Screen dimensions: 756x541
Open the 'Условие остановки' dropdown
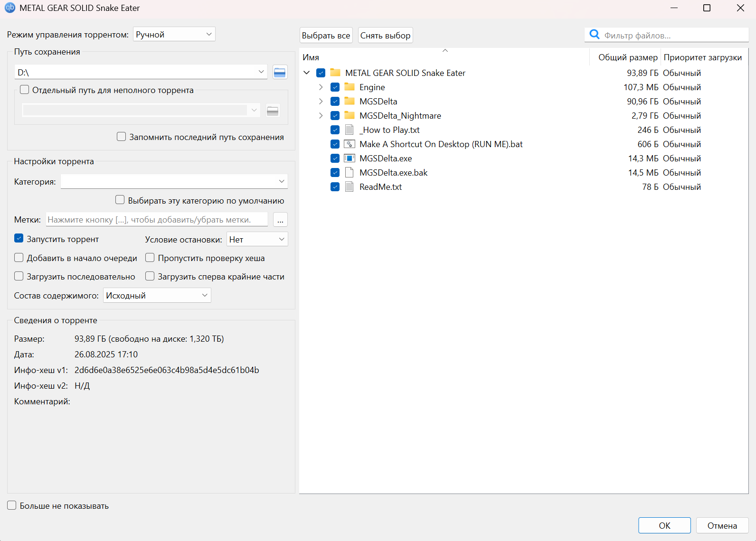(257, 239)
